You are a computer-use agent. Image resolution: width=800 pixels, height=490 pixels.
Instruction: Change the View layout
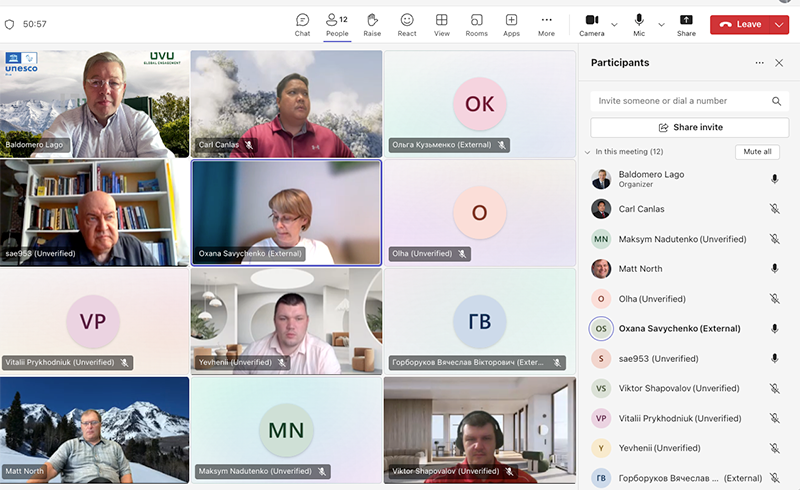click(441, 24)
